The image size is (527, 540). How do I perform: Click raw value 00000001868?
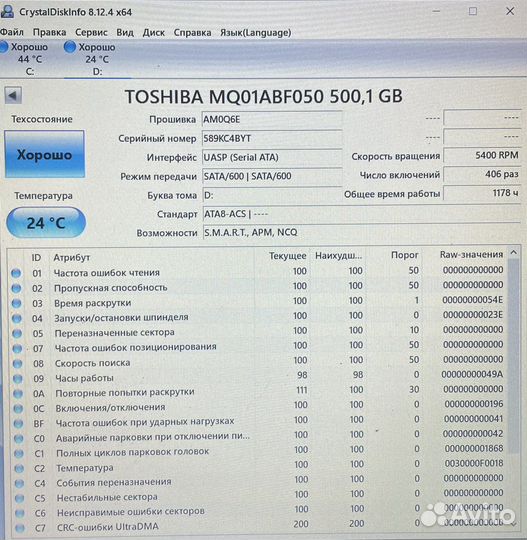pos(474,449)
